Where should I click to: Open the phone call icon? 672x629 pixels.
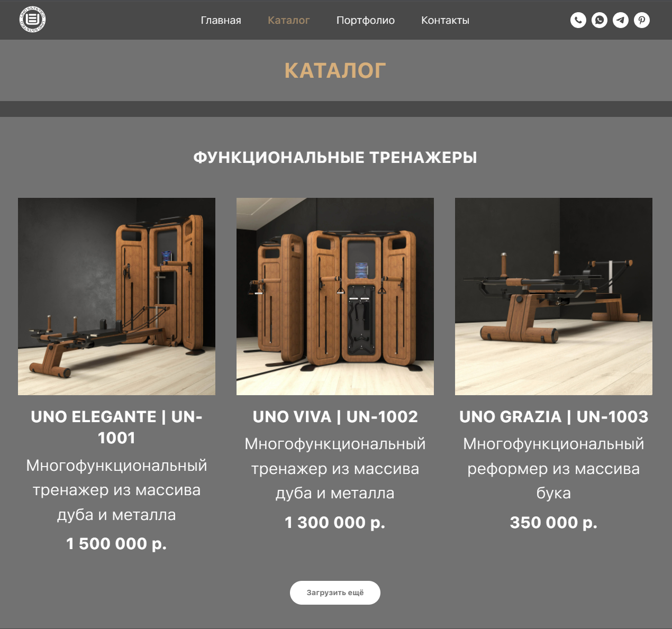tap(578, 20)
